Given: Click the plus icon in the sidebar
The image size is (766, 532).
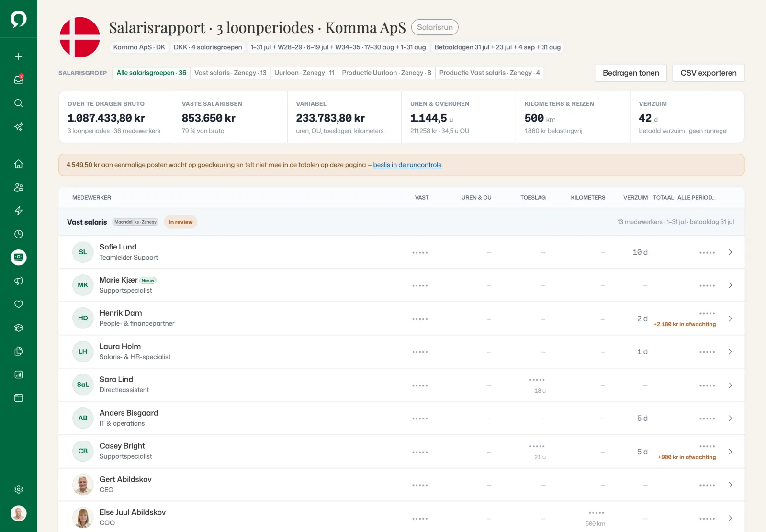Looking at the screenshot, I should click(x=19, y=57).
